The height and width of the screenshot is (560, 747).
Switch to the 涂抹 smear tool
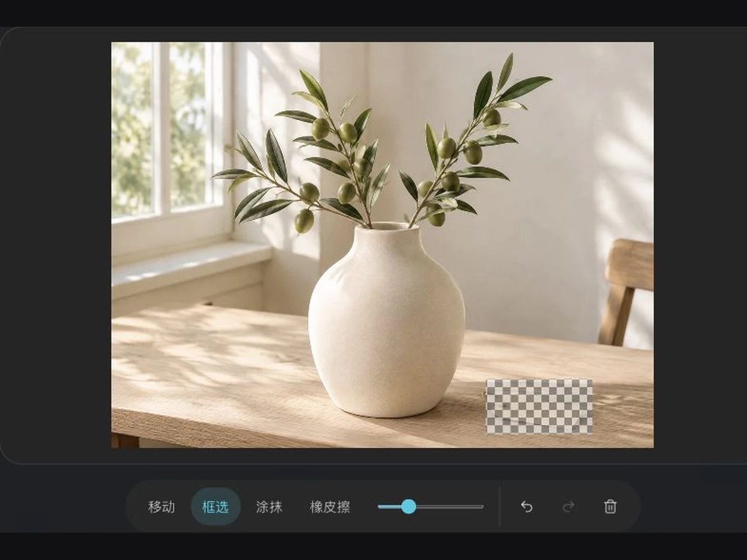269,507
